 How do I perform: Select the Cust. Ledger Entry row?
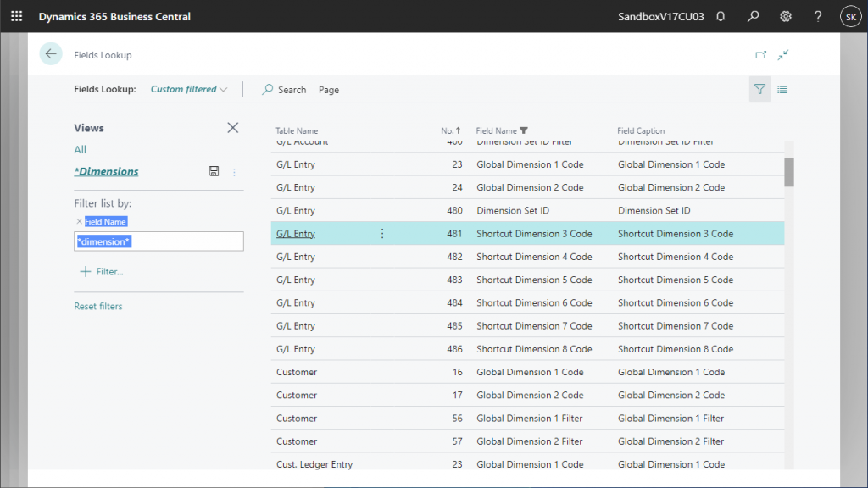click(x=527, y=463)
